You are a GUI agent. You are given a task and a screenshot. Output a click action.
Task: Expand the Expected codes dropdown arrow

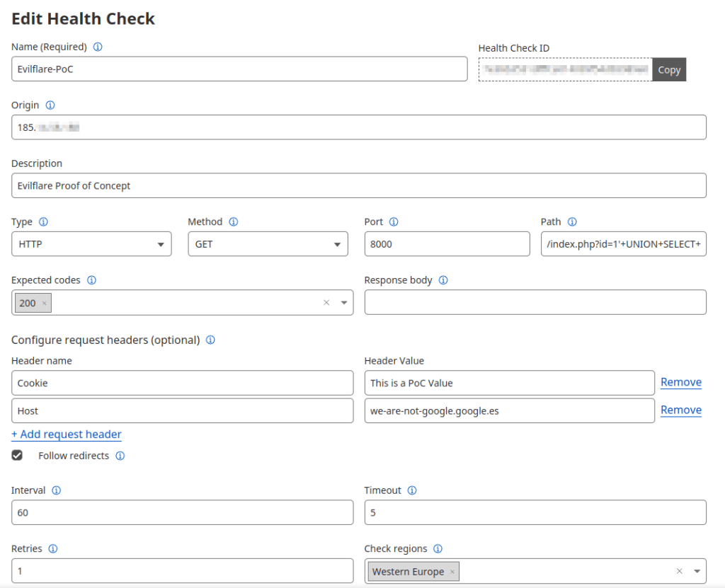344,303
